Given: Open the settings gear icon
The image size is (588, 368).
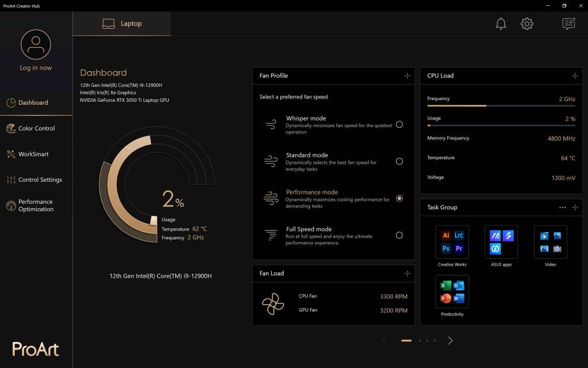Looking at the screenshot, I should click(527, 24).
